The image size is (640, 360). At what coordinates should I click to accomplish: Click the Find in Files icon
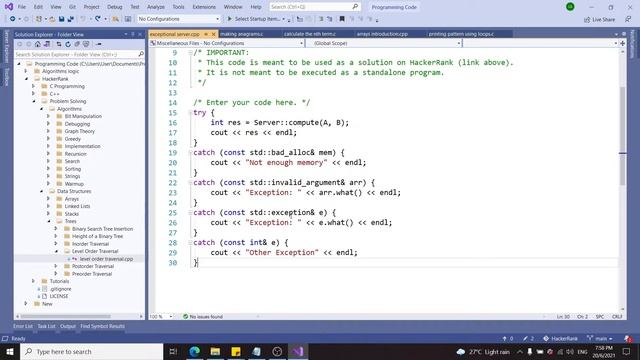click(x=116, y=19)
